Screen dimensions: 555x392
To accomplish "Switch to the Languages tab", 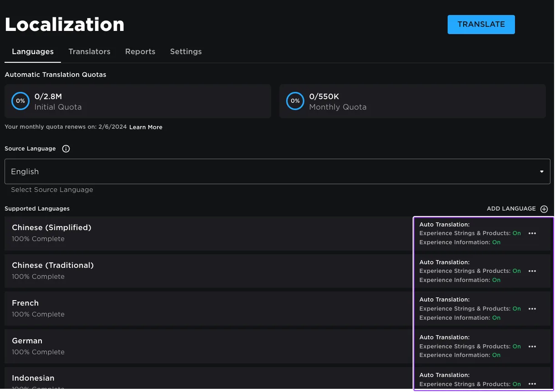I will [x=33, y=52].
